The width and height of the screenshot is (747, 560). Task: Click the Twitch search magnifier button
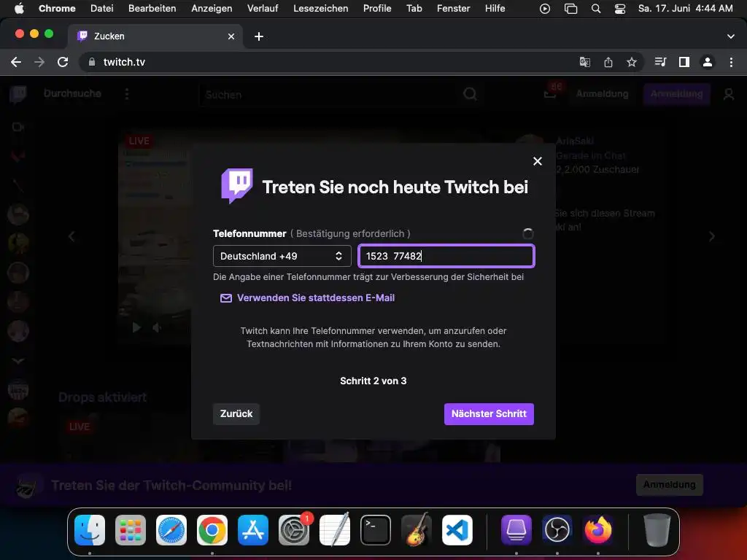(471, 95)
